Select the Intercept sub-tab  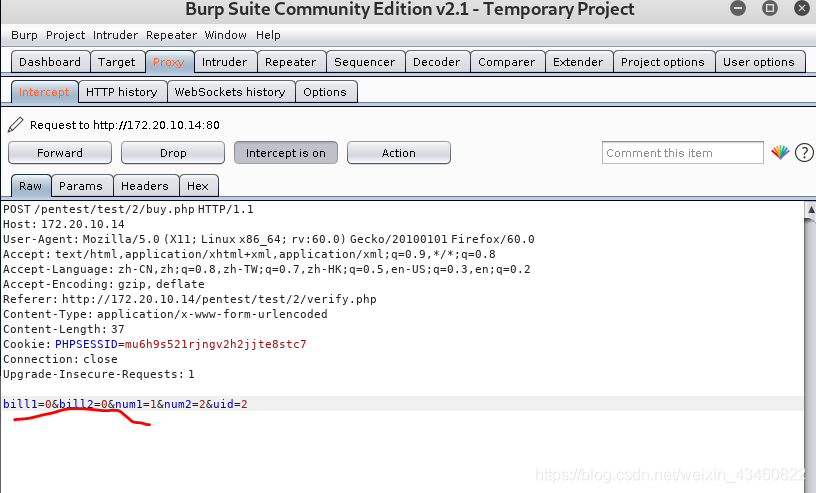click(44, 92)
